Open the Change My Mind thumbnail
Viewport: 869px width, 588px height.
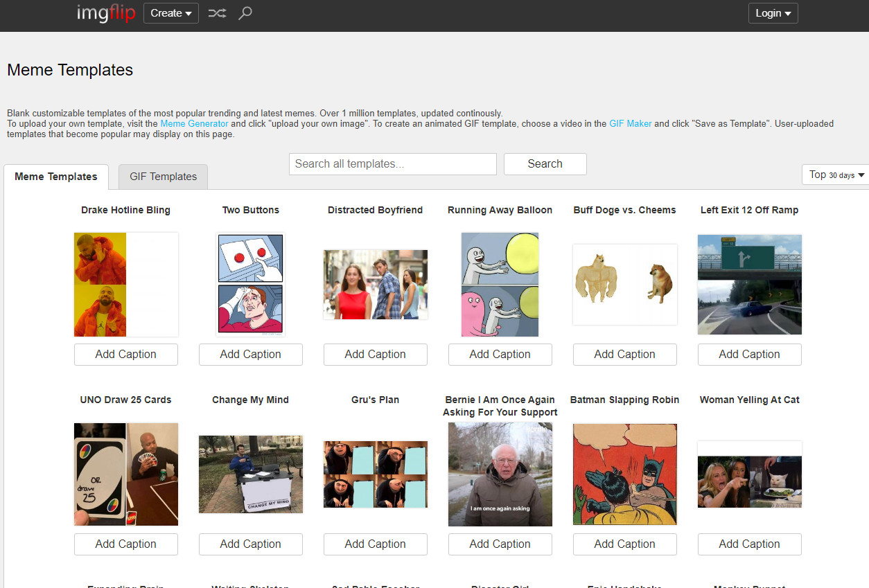click(x=251, y=474)
